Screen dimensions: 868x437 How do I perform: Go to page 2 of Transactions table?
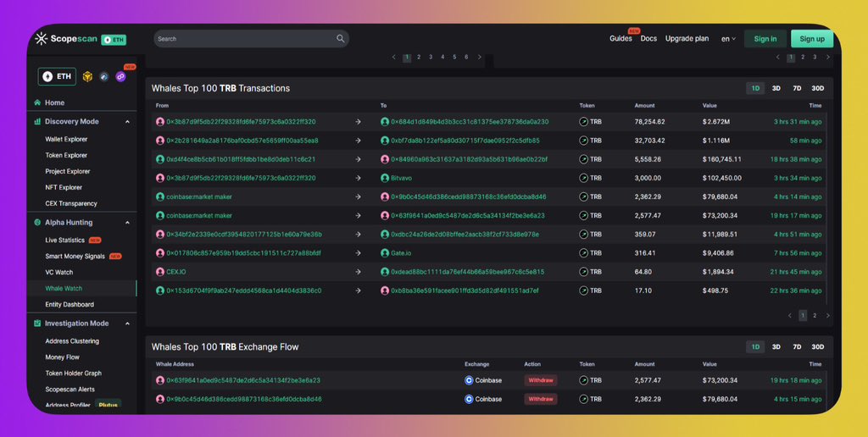point(815,316)
